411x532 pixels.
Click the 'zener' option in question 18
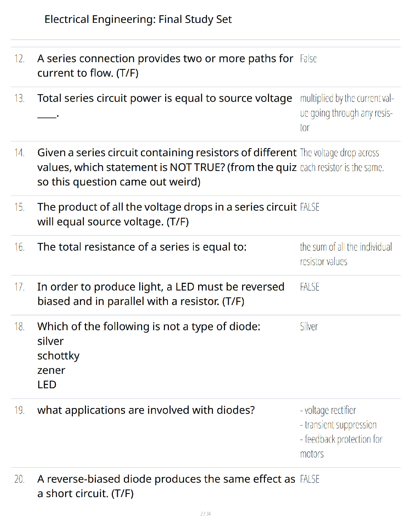[51, 370]
